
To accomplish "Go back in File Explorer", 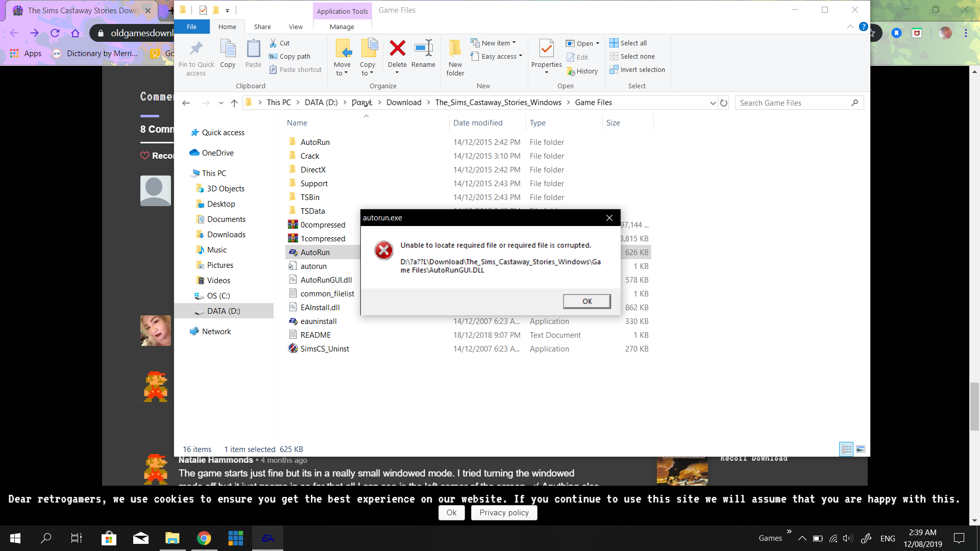I will pyautogui.click(x=186, y=103).
